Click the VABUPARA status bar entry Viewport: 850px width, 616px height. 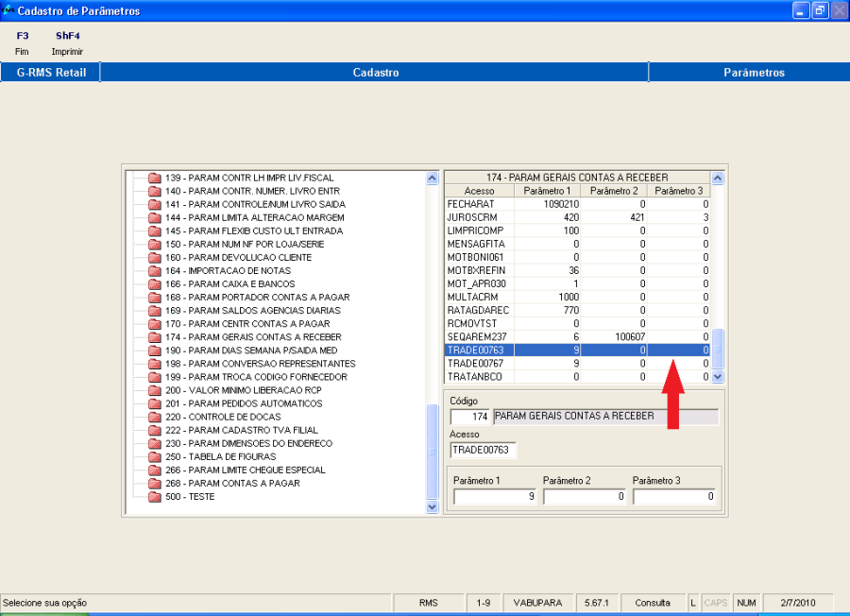click(537, 603)
